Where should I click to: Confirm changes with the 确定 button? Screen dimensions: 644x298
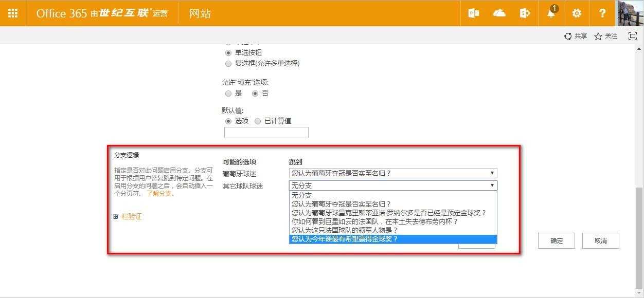point(556,240)
